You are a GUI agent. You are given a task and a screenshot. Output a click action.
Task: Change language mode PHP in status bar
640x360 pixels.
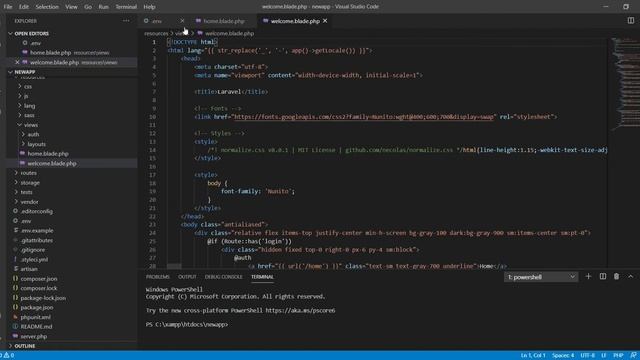(618, 356)
